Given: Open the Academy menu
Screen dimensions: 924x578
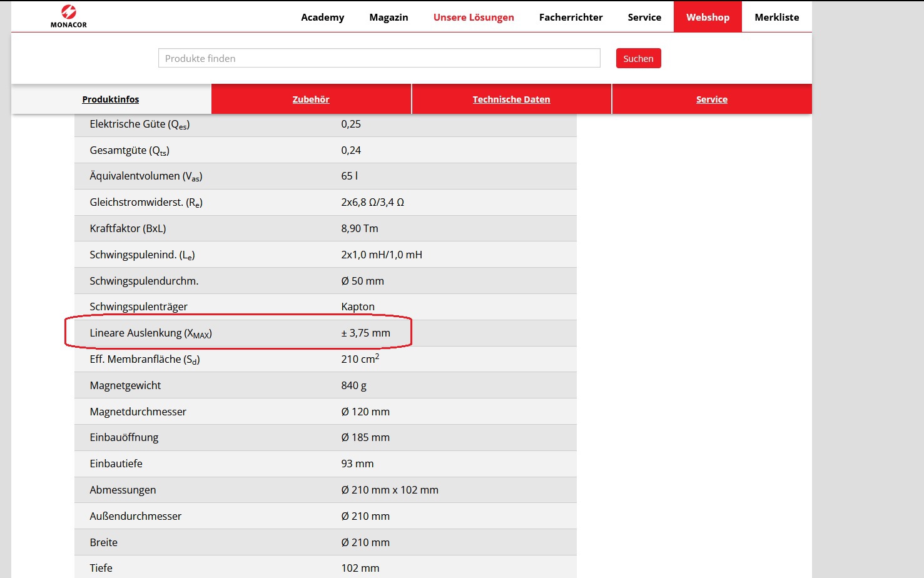Looking at the screenshot, I should [322, 17].
